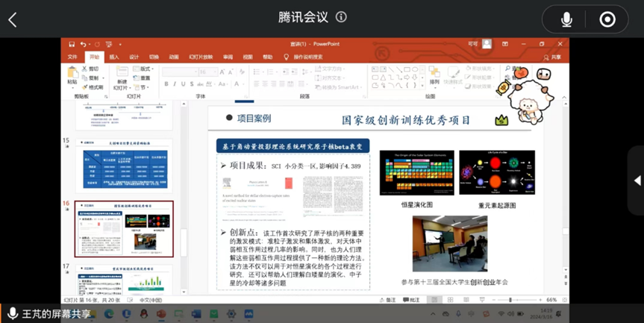644x323 pixels.
Task: Switch to the Design (设计) ribbon tab
Action: pos(134,57)
